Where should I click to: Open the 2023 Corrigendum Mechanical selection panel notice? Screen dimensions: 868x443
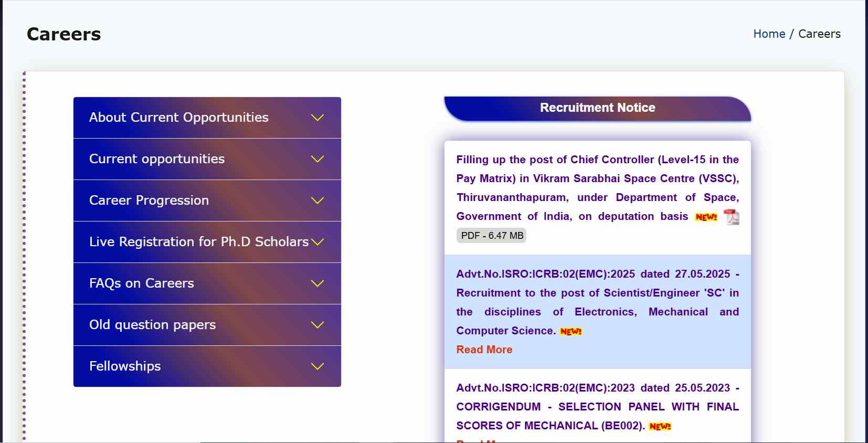click(x=597, y=407)
